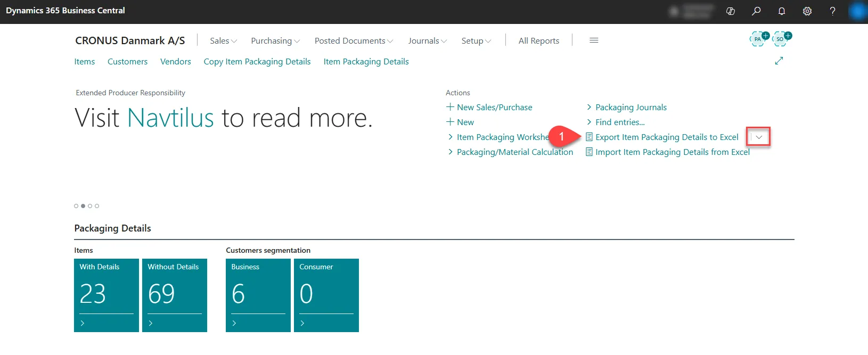
Task: Open the Copilot icon in the top bar
Action: [731, 11]
